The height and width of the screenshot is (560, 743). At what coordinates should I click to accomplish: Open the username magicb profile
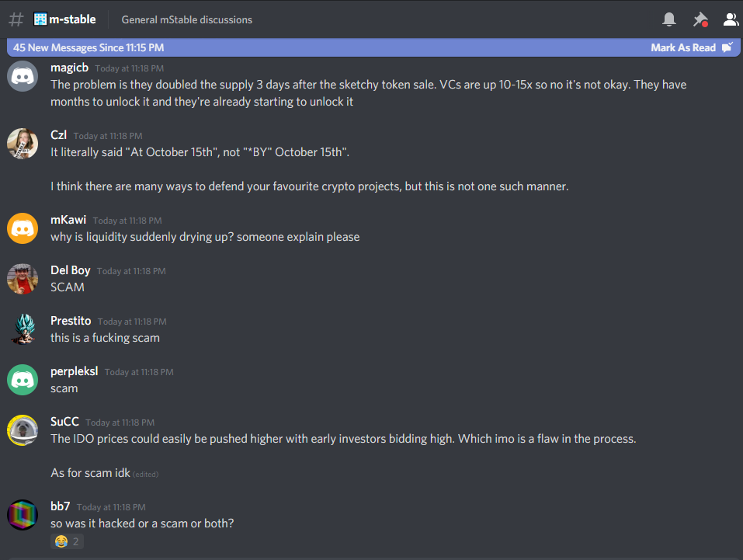point(69,68)
